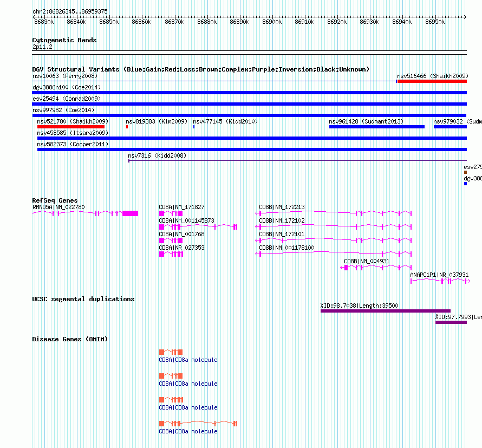Open the CD8B|NM_172213 transcript label
Screen dimensions: 482x448
tap(282, 207)
